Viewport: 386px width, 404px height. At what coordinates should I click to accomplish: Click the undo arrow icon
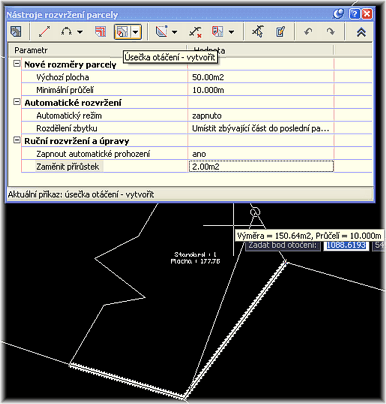click(308, 32)
